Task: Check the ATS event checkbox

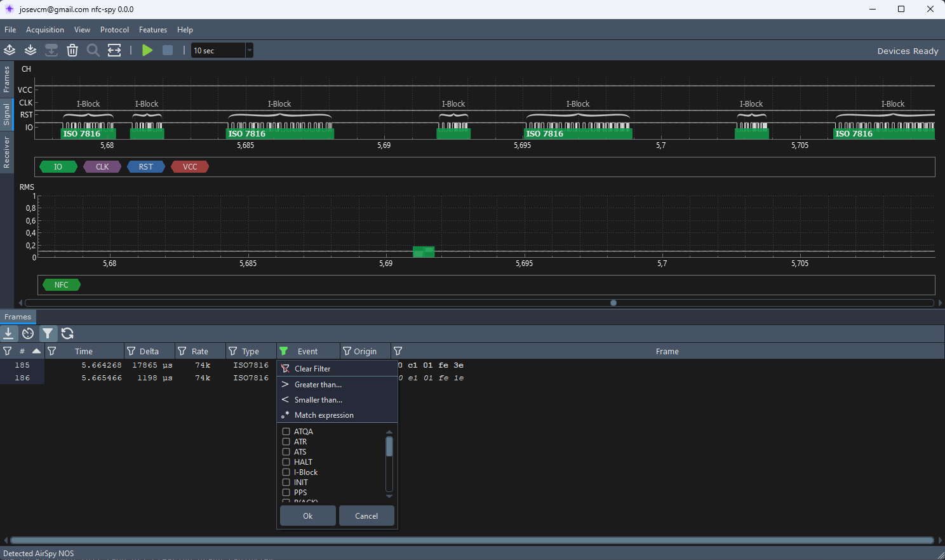Action: 286,452
